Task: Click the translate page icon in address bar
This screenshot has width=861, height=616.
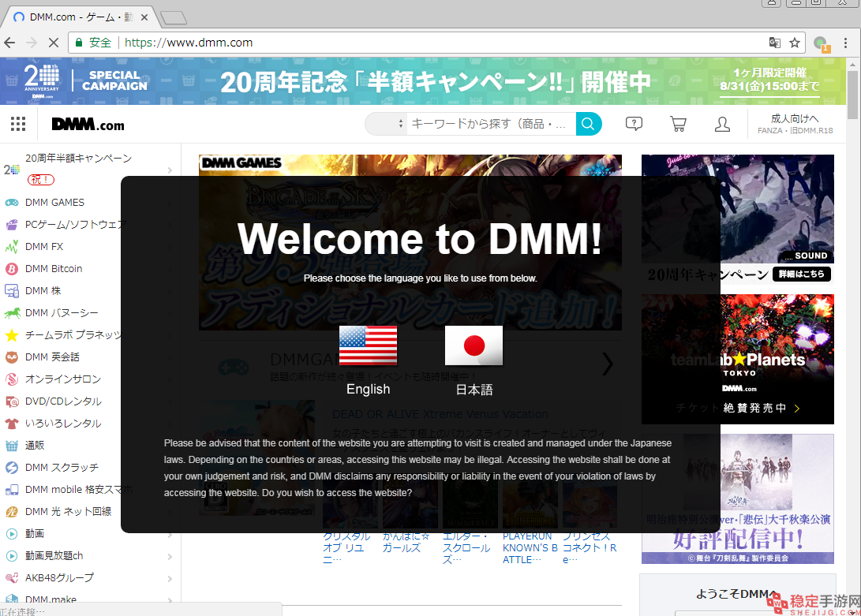Action: pos(774,43)
